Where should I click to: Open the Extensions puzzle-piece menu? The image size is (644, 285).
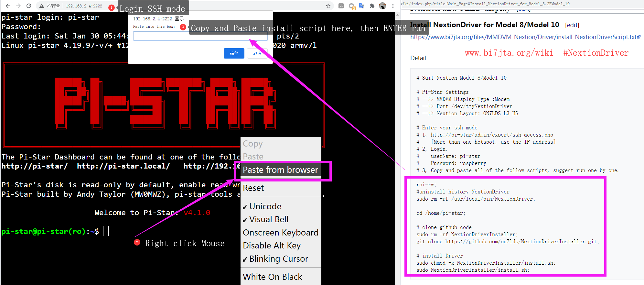click(372, 6)
